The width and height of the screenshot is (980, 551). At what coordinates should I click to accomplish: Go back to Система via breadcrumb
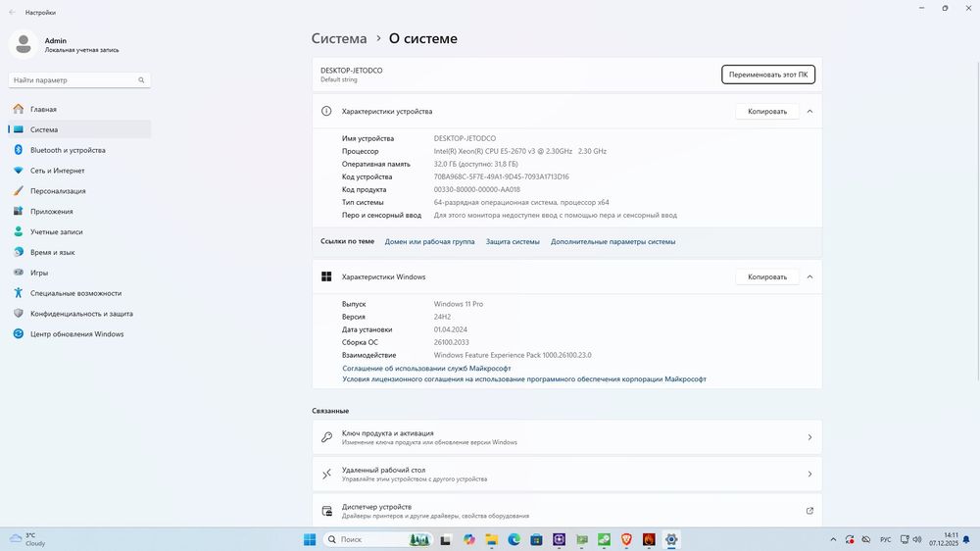pyautogui.click(x=339, y=38)
